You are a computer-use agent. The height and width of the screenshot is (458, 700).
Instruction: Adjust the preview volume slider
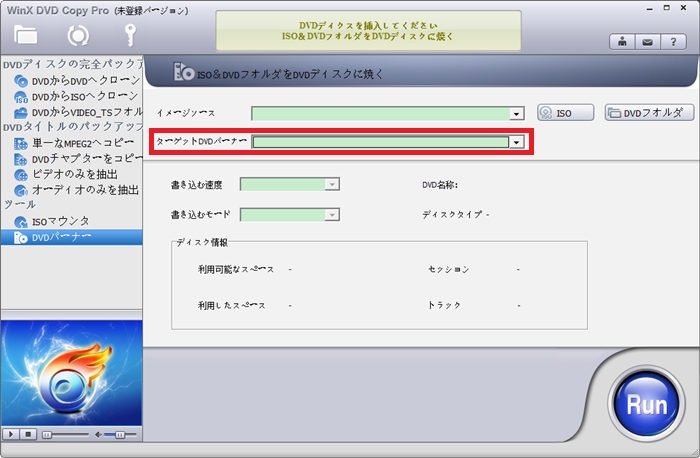coord(120,434)
